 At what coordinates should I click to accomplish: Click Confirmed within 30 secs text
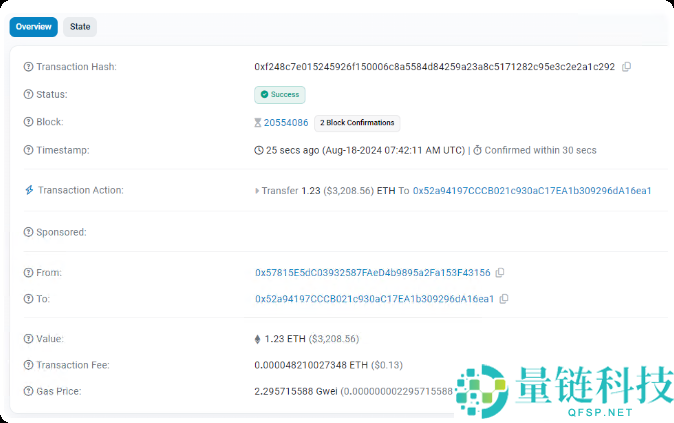[540, 150]
